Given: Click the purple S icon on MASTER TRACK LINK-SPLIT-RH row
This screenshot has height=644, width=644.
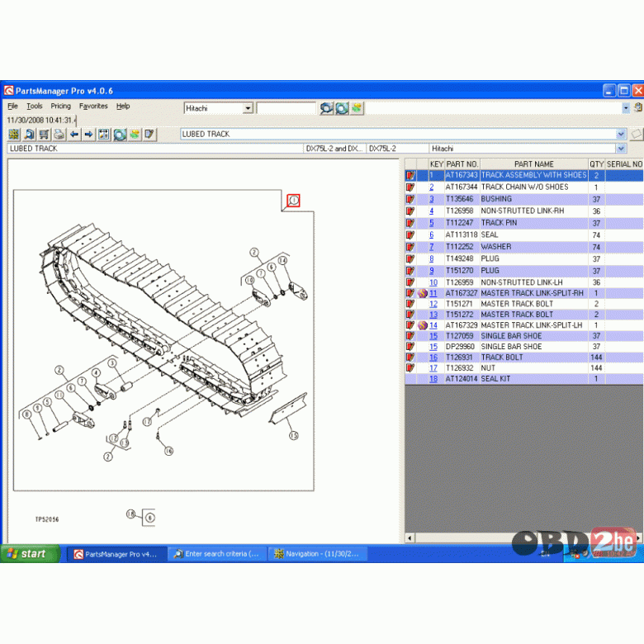Looking at the screenshot, I should tap(423, 293).
